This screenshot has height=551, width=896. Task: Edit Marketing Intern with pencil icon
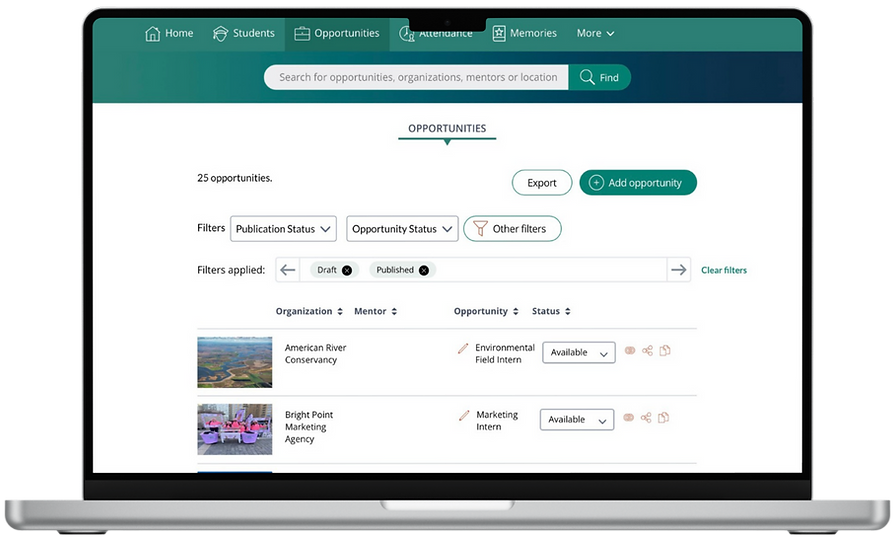pos(464,416)
